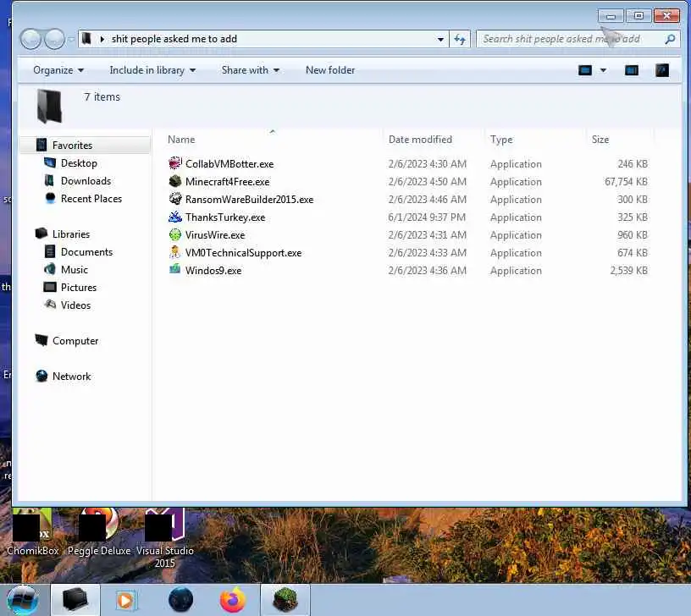Open the Include in library menu
This screenshot has height=616, width=691.
(152, 70)
